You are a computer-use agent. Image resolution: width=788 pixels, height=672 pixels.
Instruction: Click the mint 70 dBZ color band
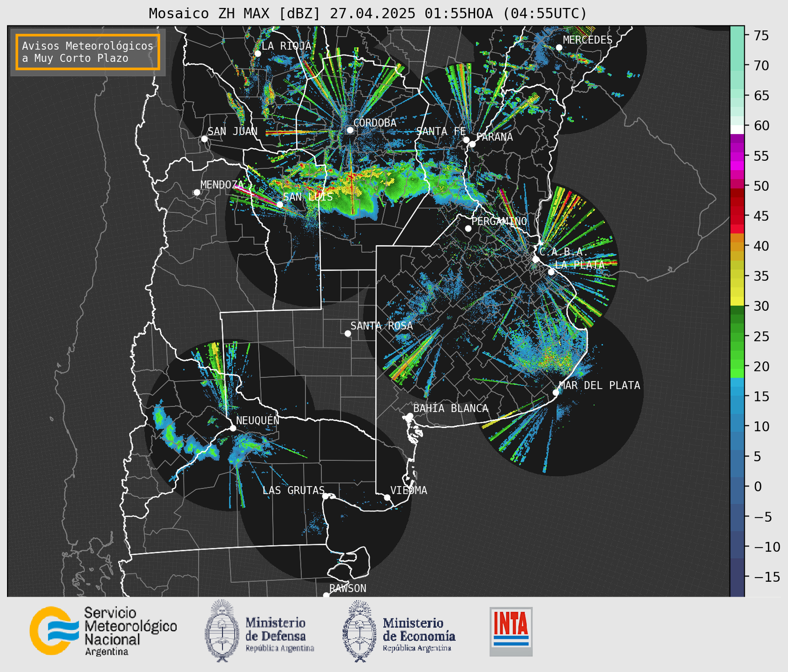(x=737, y=65)
